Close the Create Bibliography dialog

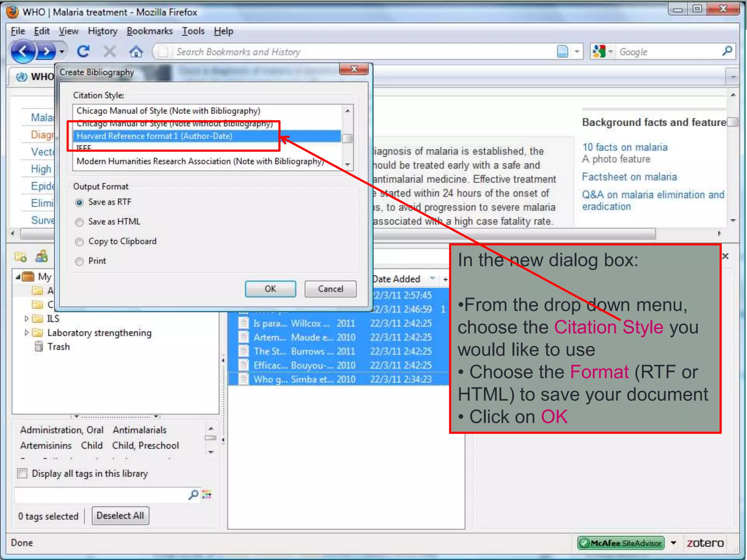[x=354, y=69]
